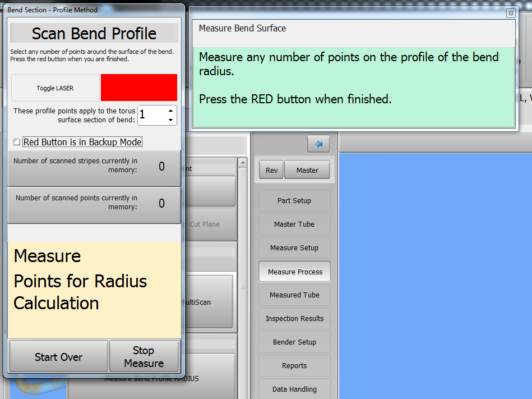Click the Start Over button

58,357
